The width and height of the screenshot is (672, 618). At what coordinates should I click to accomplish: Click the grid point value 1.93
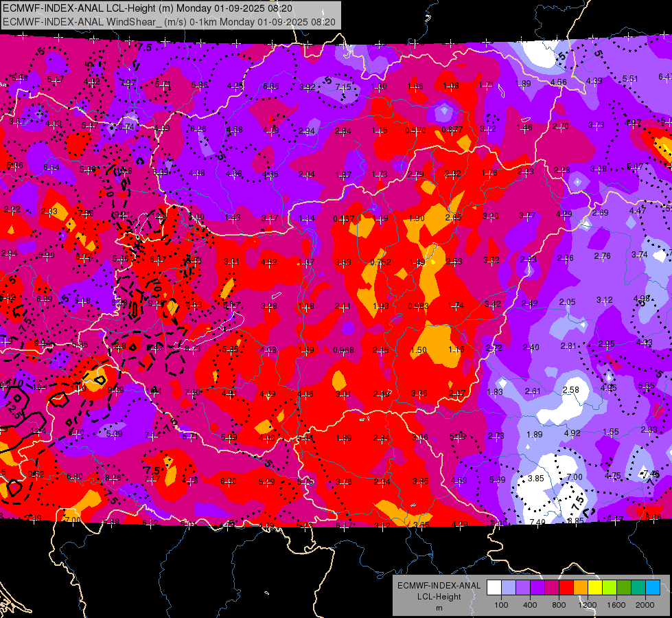pos(380,306)
